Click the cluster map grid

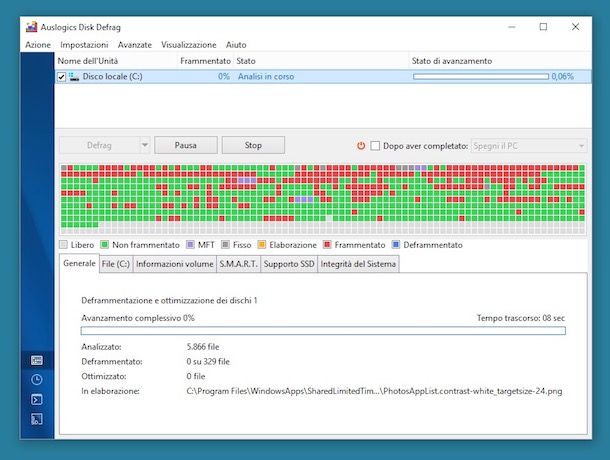(x=323, y=199)
